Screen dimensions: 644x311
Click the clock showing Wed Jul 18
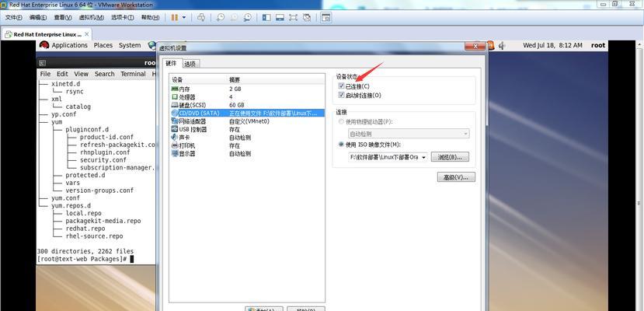(552, 45)
